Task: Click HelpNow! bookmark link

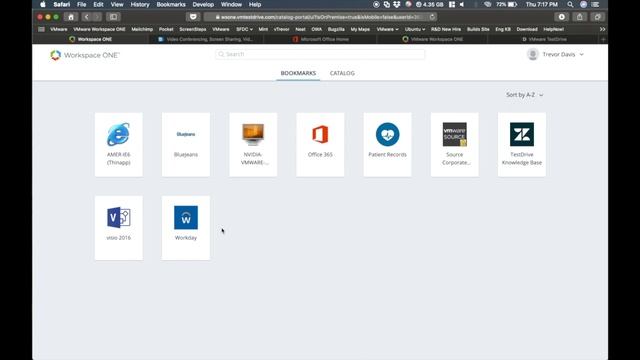Action: [x=553, y=29]
